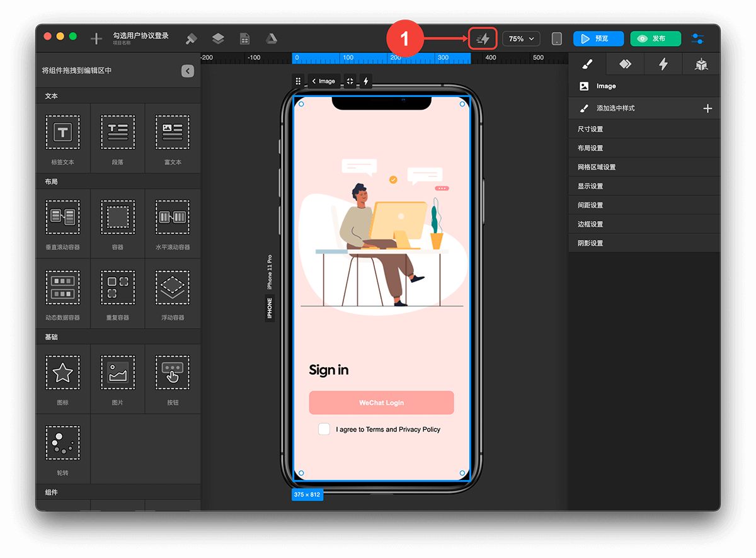Open the lightning action list icon
The width and height of the screenshot is (756, 558).
point(483,39)
